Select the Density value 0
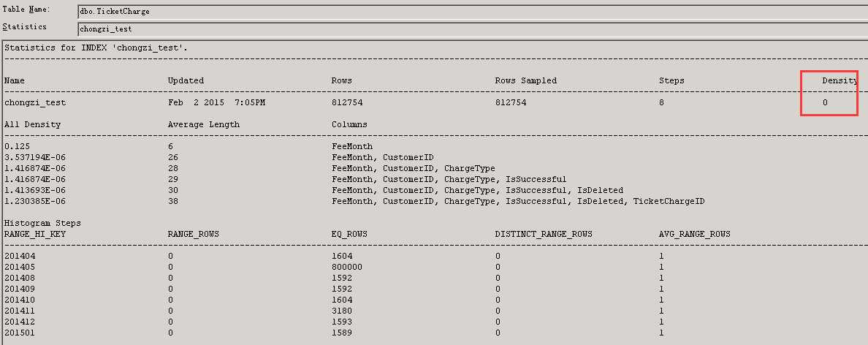The image size is (868, 345). [x=826, y=103]
